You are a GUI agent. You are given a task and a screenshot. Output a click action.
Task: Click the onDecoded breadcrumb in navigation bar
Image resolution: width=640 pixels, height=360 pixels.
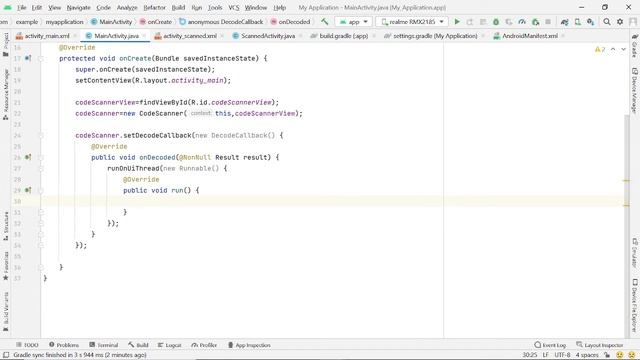click(291, 22)
